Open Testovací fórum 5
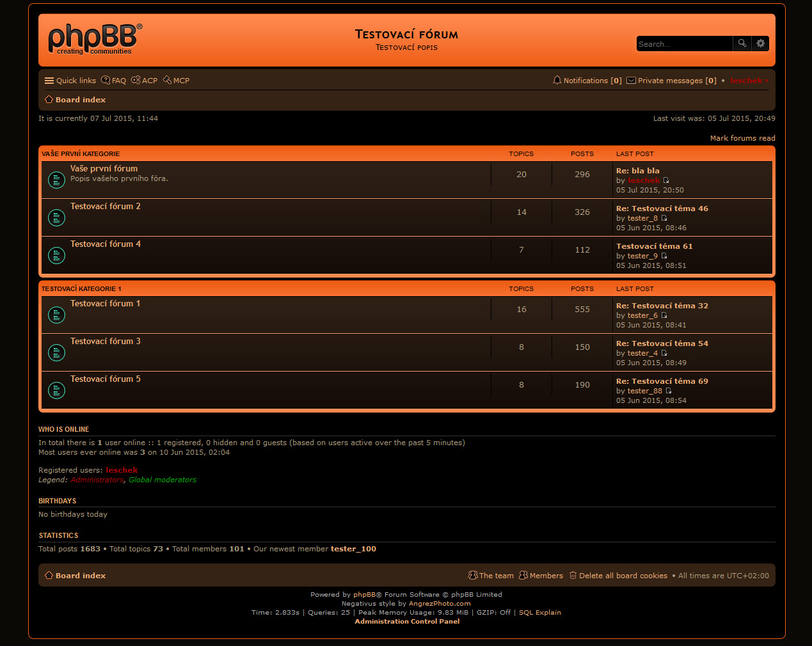Image resolution: width=812 pixels, height=646 pixels. point(106,379)
